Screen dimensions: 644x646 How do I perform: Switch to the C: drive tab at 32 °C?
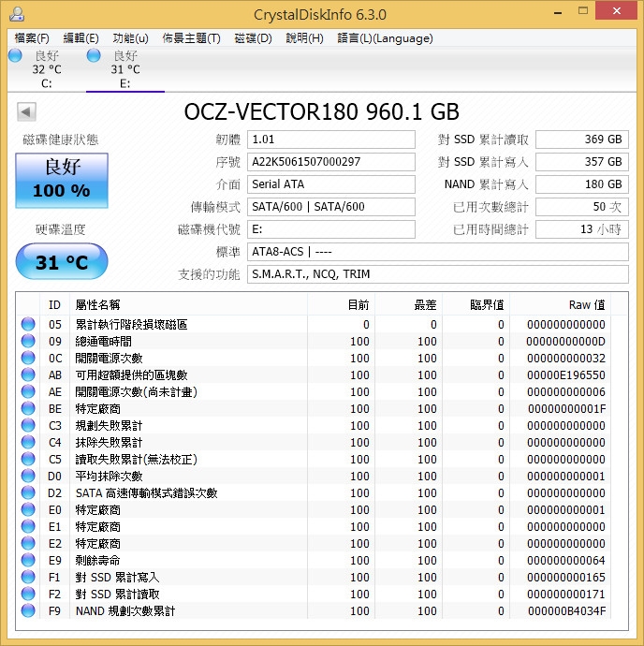[47, 69]
